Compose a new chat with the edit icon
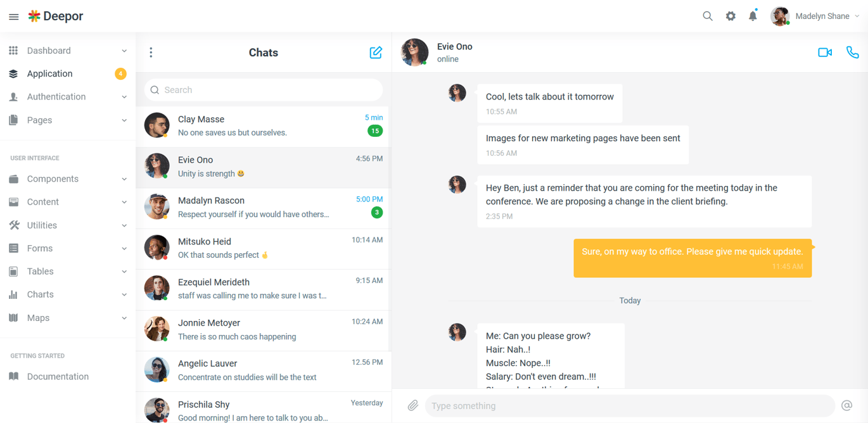 [x=376, y=53]
